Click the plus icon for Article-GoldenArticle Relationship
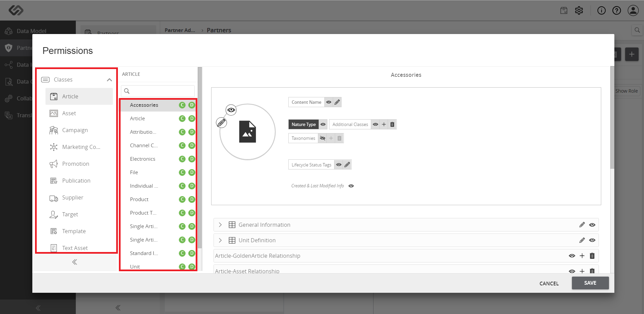The image size is (644, 314). click(x=582, y=256)
